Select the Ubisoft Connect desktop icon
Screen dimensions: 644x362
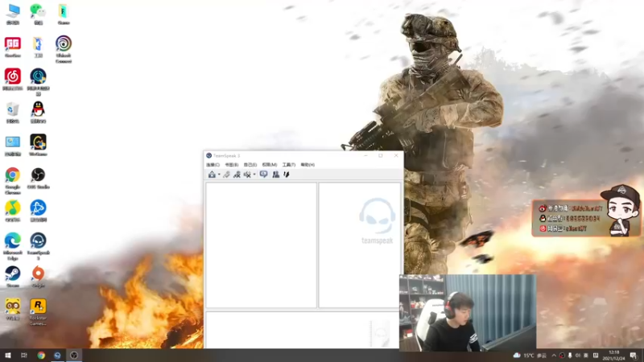(64, 49)
